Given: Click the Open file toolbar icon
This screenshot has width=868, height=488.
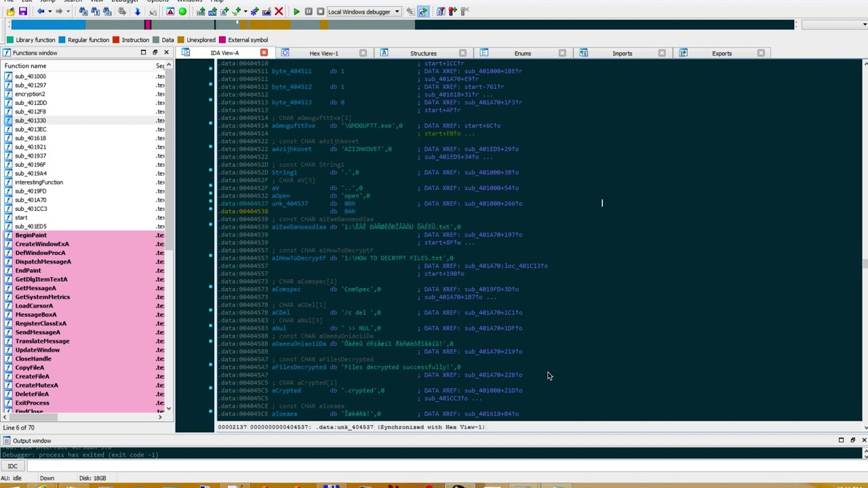Looking at the screenshot, I should pyautogui.click(x=11, y=12).
